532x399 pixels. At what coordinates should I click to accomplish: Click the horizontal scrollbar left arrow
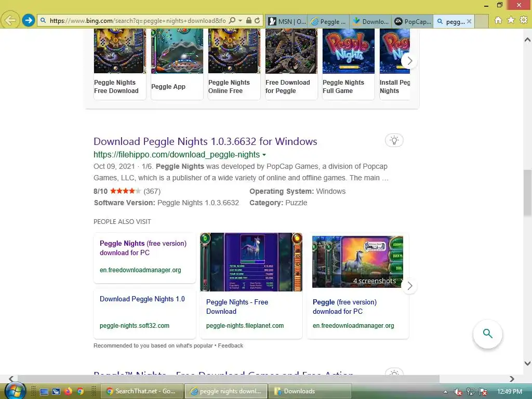pos(11,379)
